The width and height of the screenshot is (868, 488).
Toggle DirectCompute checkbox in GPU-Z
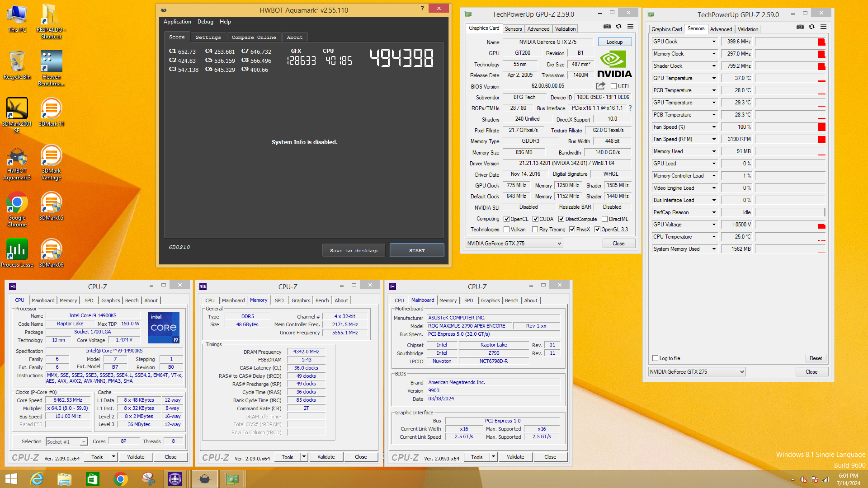pyautogui.click(x=561, y=219)
